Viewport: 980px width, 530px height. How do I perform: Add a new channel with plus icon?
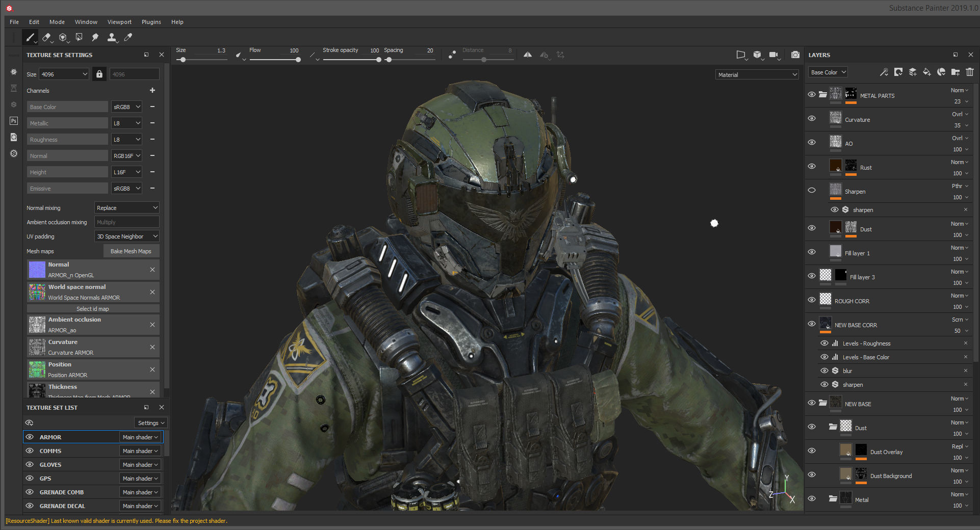pyautogui.click(x=152, y=90)
